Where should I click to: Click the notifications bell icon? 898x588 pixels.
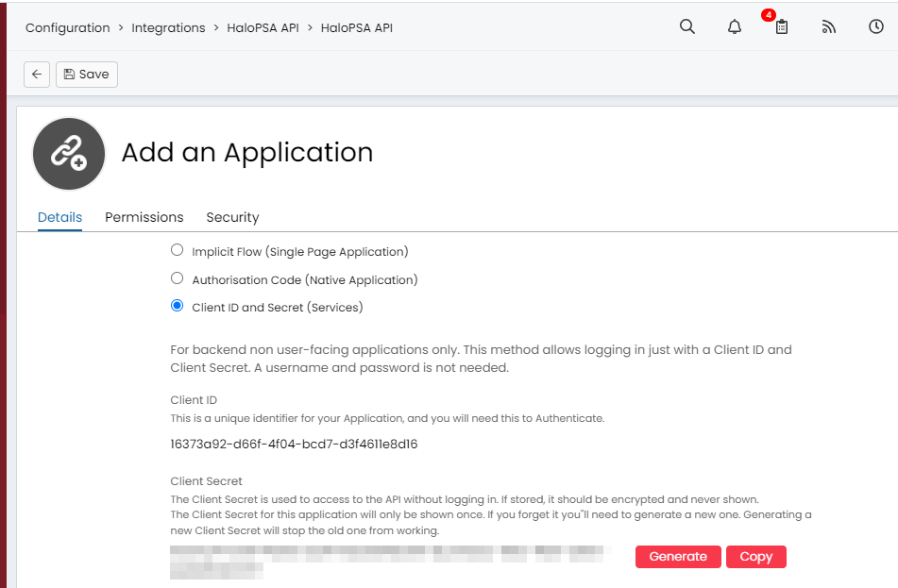tap(735, 27)
